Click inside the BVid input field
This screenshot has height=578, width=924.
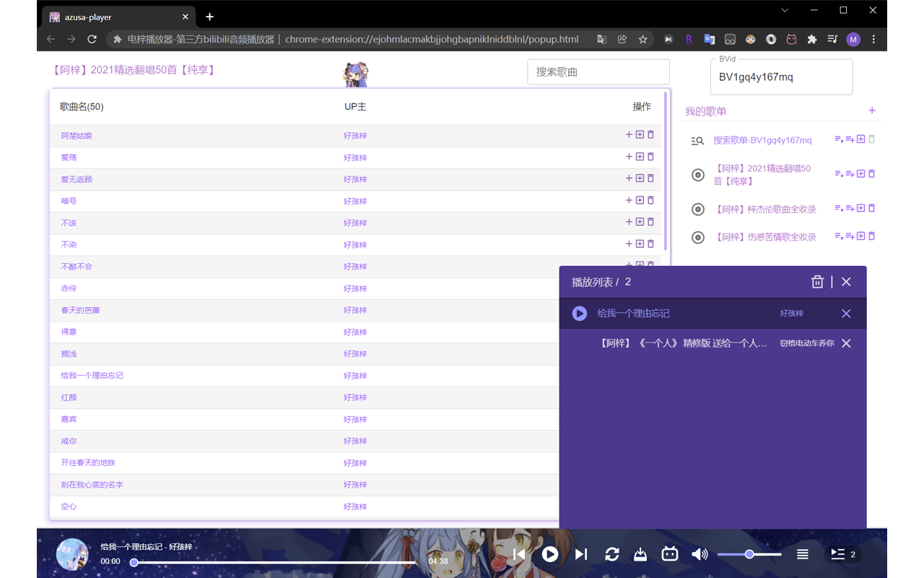coord(781,78)
